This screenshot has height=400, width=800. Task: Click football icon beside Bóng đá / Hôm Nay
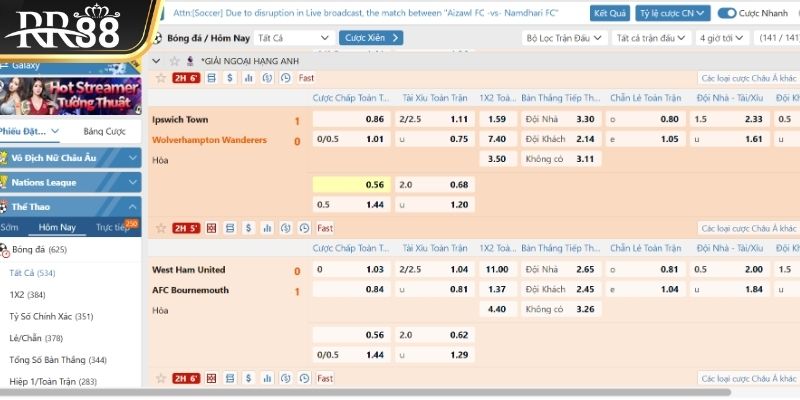click(x=158, y=38)
